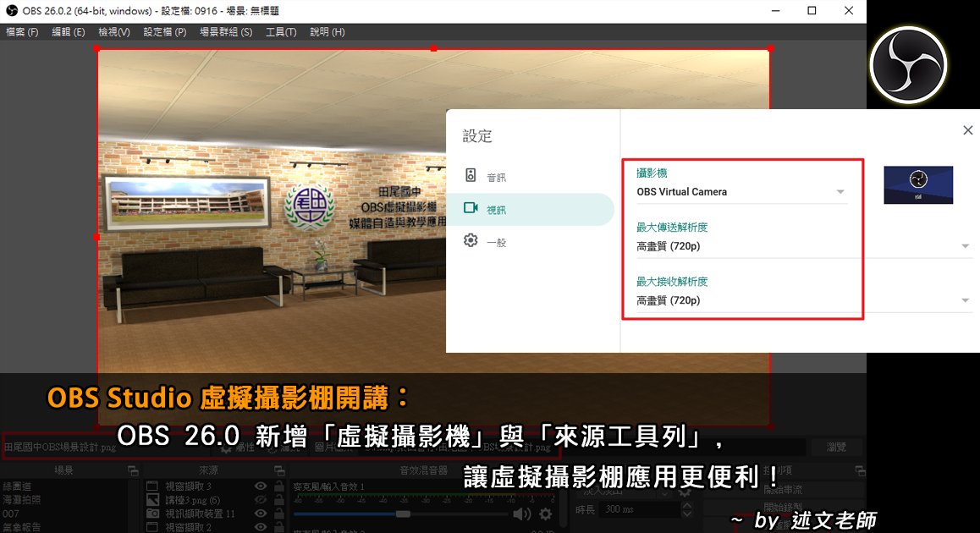The image size is (980, 533).
Task: Click the 瀏覽 browse button
Action: [836, 447]
